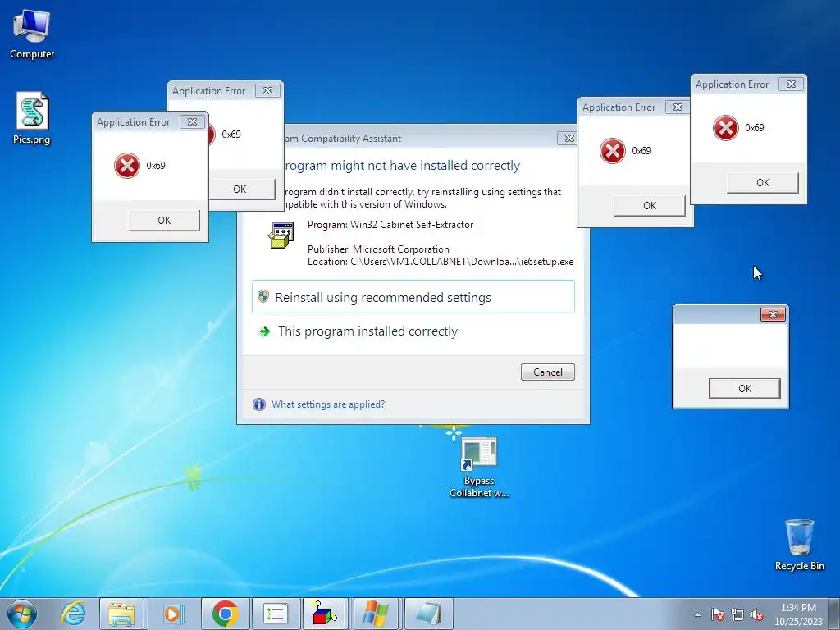
Task: Open the What settings are applied? link
Action: point(328,404)
